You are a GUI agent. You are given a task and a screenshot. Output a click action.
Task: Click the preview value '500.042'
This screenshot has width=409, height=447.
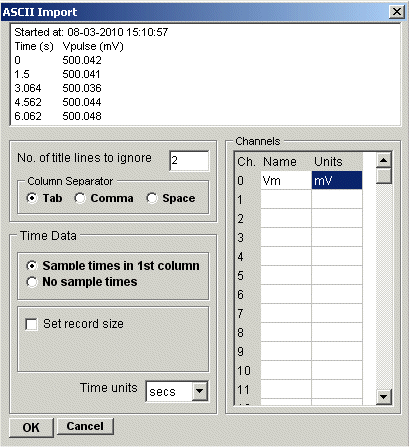82,60
